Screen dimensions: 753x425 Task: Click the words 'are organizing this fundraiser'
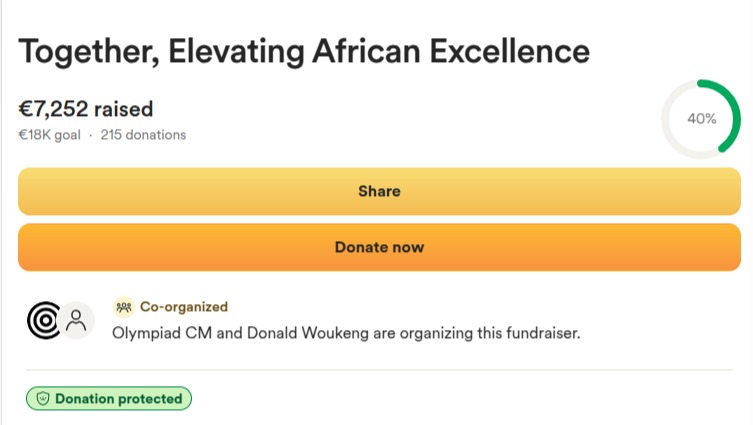click(x=476, y=333)
